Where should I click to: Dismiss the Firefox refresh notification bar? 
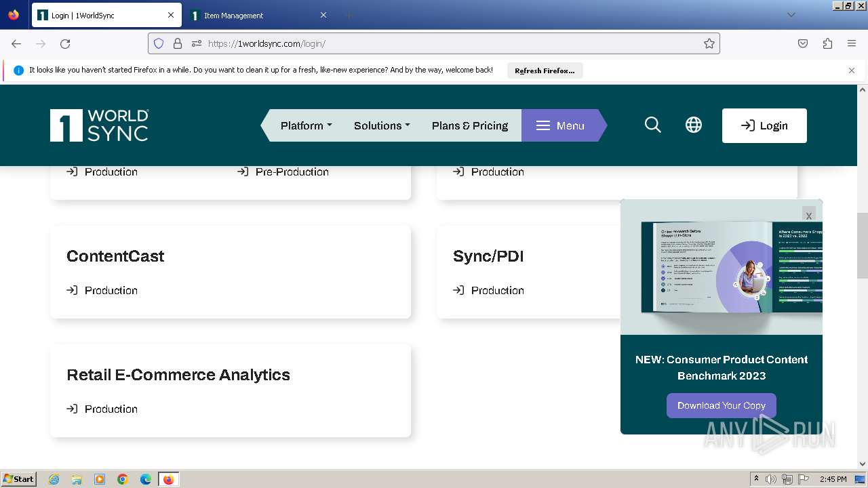point(852,70)
